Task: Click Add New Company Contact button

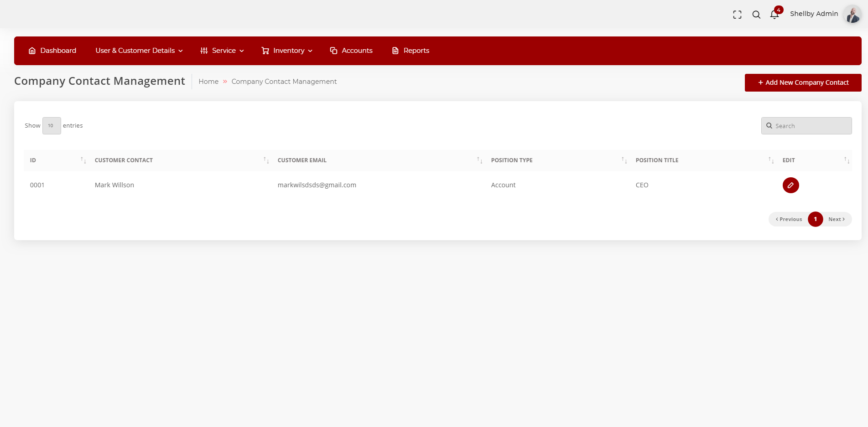Action: coord(803,82)
